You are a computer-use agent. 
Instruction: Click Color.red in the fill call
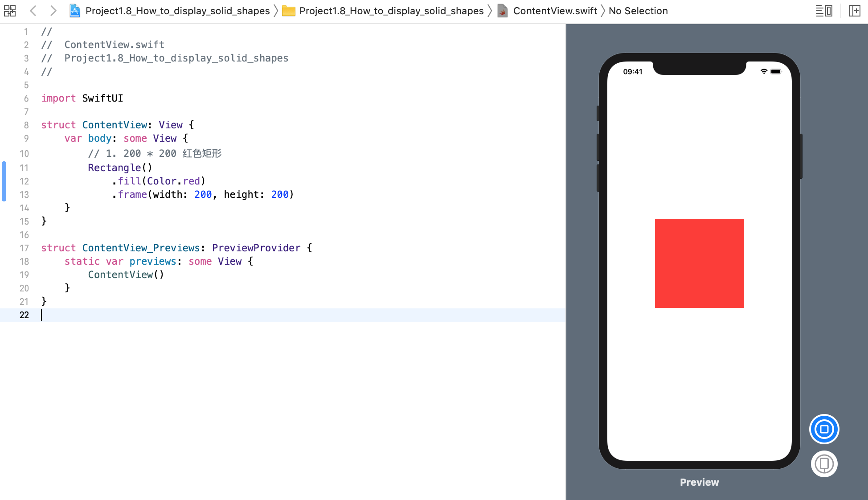click(x=173, y=181)
